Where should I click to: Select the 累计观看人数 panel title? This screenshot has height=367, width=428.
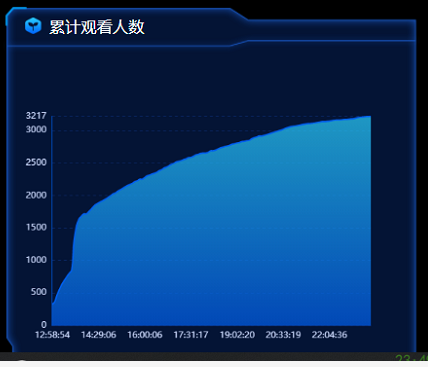click(x=97, y=27)
